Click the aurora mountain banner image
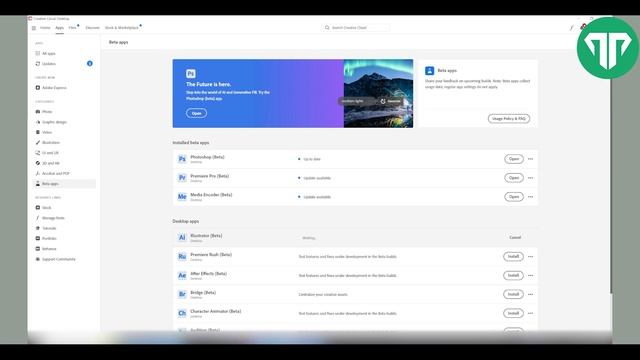This screenshot has height=360, width=640. (x=378, y=93)
